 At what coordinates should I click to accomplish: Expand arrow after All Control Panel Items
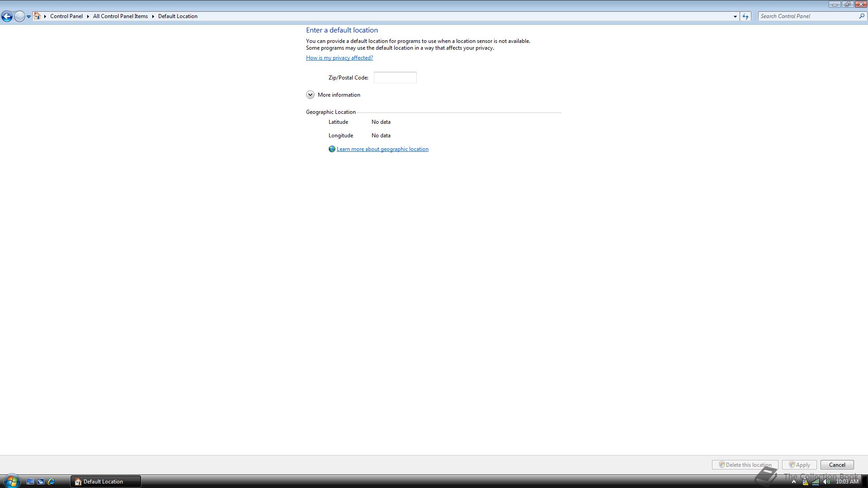click(x=153, y=16)
